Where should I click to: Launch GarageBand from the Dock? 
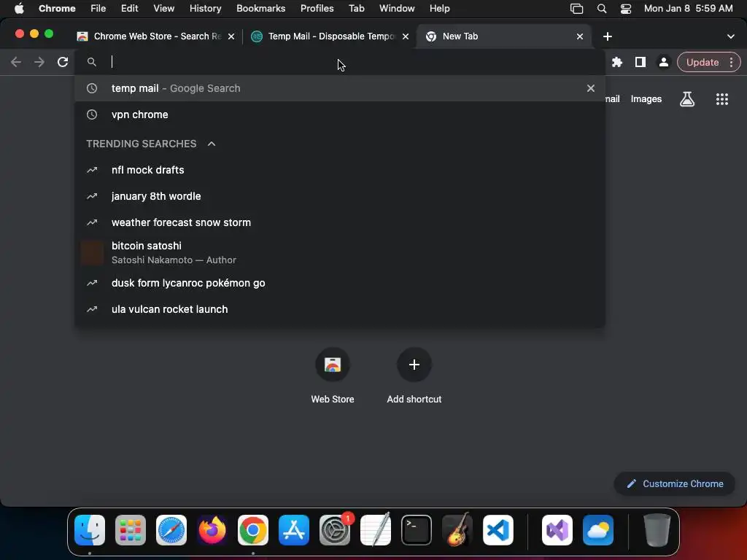pyautogui.click(x=457, y=530)
